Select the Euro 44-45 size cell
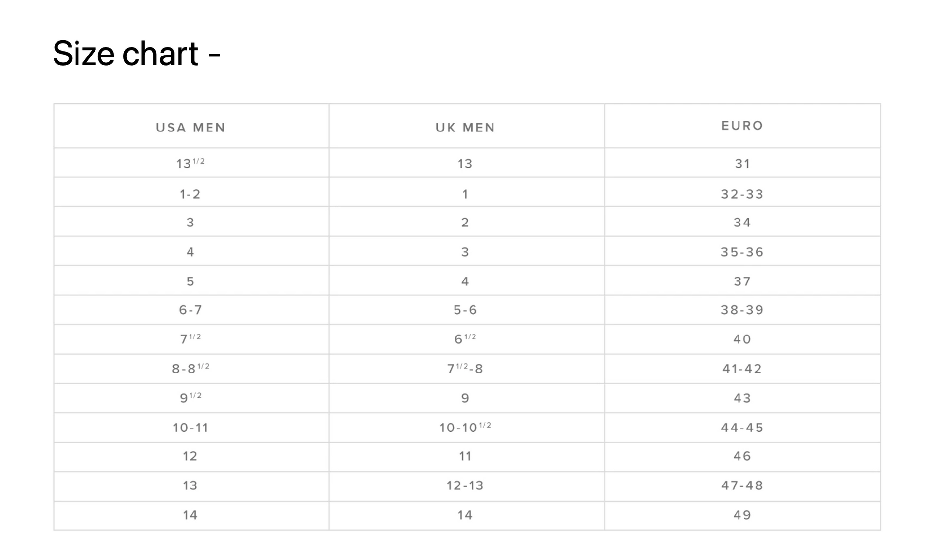This screenshot has width=948, height=560. pyautogui.click(x=742, y=428)
